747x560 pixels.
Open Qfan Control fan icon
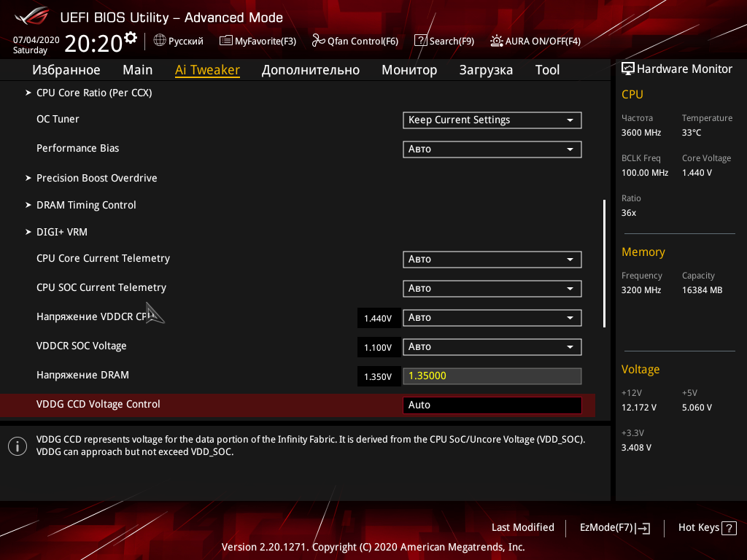(318, 41)
